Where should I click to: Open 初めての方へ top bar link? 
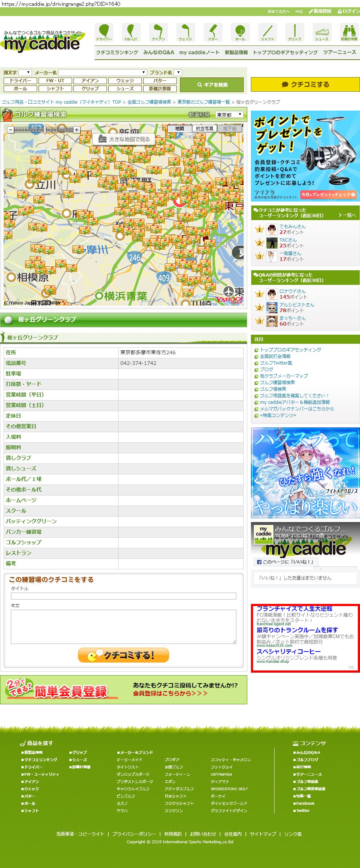pyautogui.click(x=279, y=12)
